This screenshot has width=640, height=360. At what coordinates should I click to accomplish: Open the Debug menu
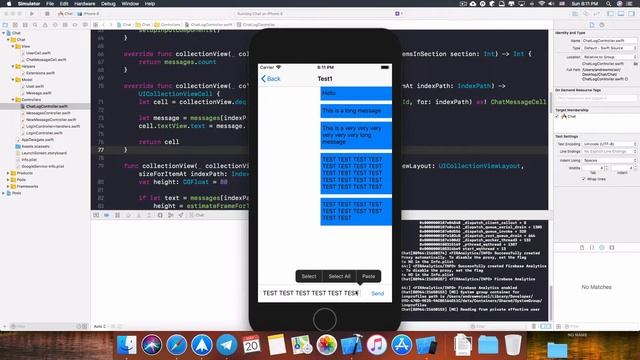click(108, 4)
